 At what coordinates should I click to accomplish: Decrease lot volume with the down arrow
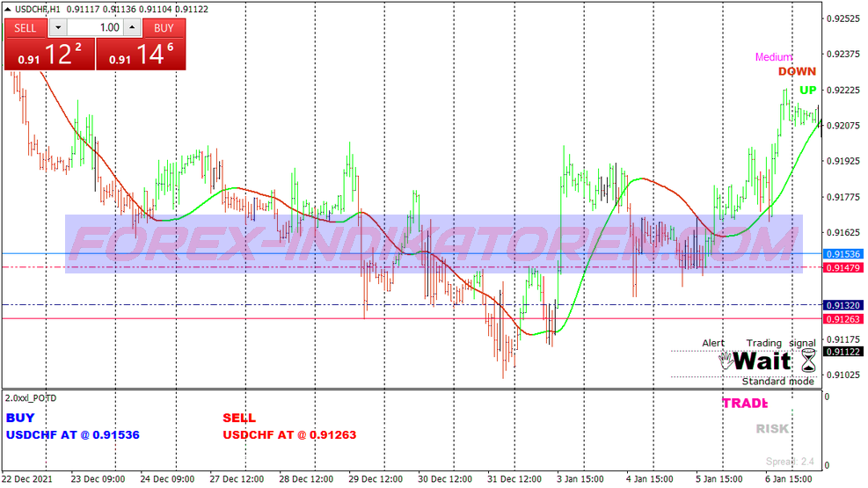[58, 27]
